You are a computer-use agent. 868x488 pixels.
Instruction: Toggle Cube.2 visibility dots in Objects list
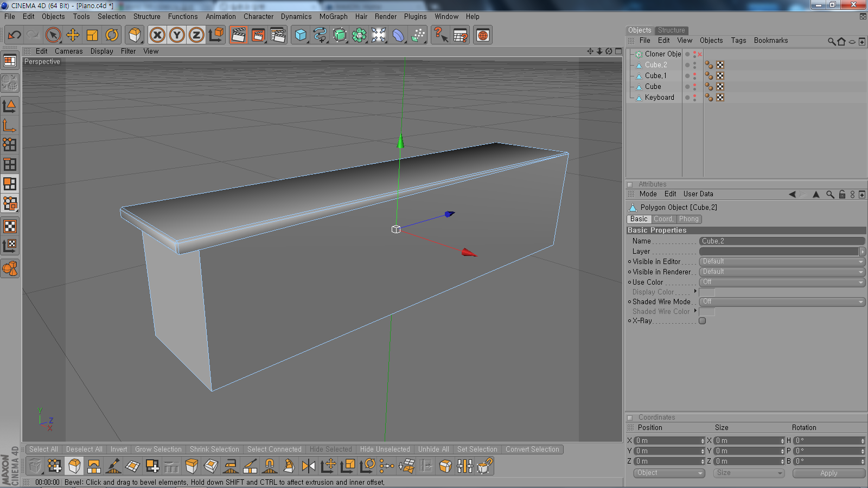694,65
